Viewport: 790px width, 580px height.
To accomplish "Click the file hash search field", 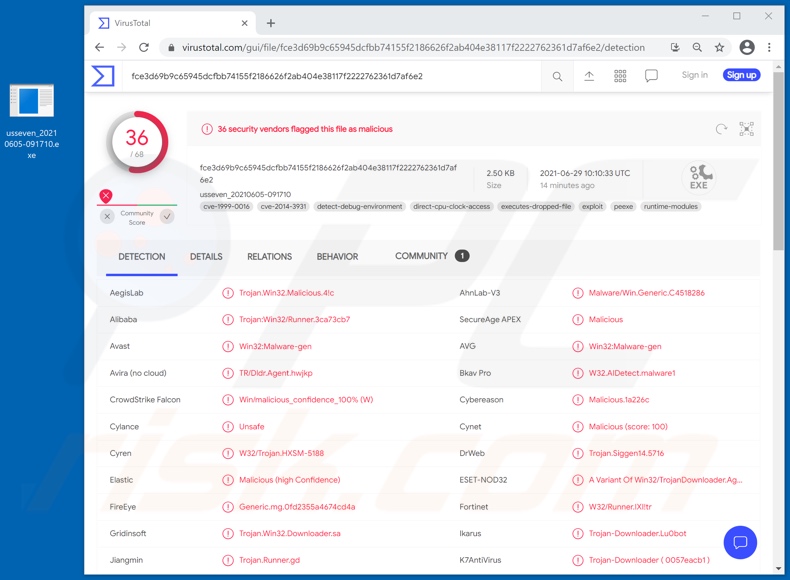I will [x=330, y=76].
